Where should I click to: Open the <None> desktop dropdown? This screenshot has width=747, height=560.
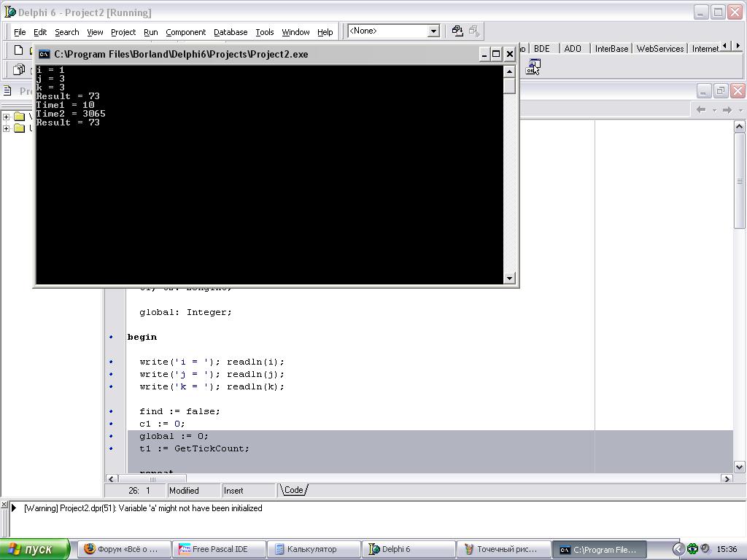point(433,31)
